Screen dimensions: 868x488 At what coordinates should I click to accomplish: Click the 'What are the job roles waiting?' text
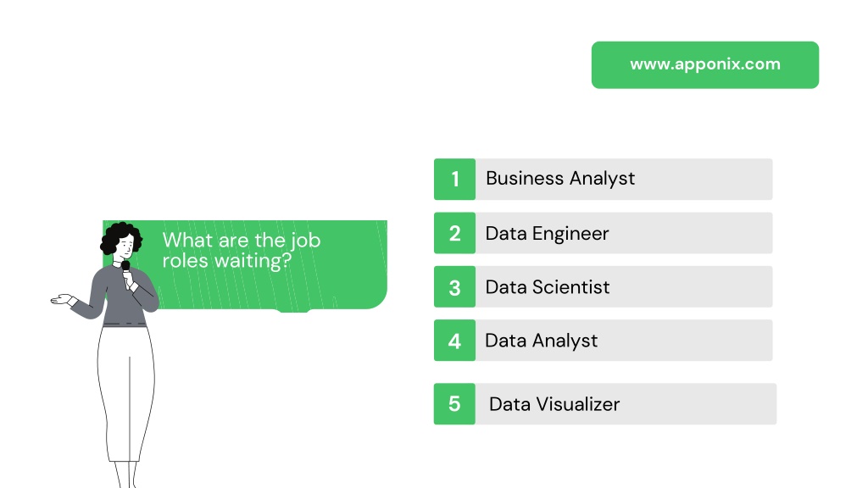242,250
